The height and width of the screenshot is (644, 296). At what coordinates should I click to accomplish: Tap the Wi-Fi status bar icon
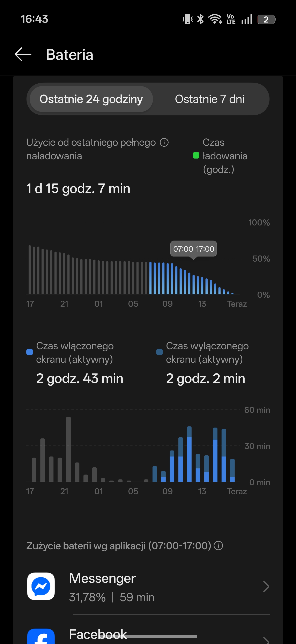coord(215,19)
